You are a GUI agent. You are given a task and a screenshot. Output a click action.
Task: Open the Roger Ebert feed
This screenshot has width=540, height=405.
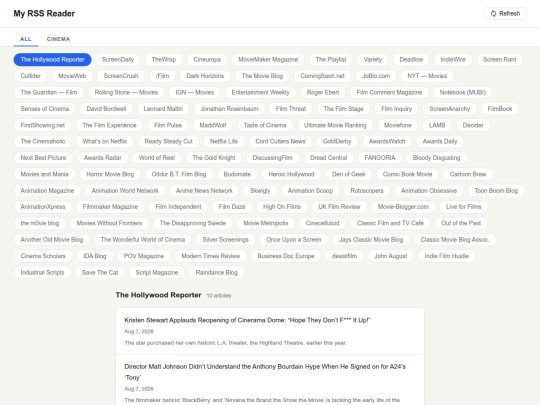click(323, 92)
